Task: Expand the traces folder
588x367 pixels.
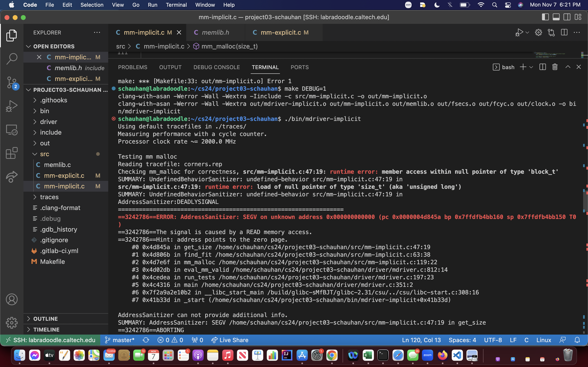Action: 49,197
